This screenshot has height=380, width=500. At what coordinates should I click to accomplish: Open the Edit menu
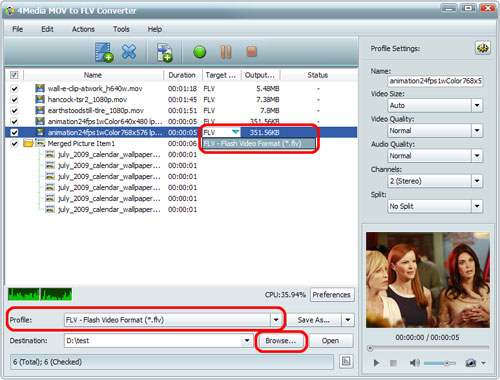coord(47,29)
